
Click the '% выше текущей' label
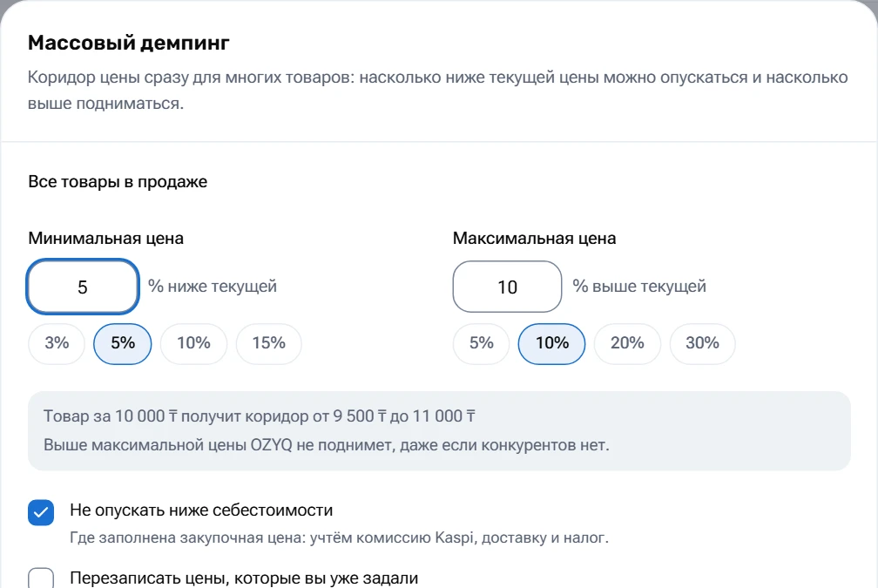639,287
